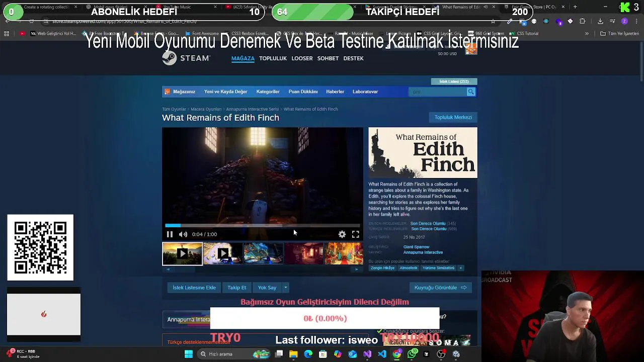Expand more tags with plus button
The height and width of the screenshot is (362, 644).
click(x=460, y=268)
